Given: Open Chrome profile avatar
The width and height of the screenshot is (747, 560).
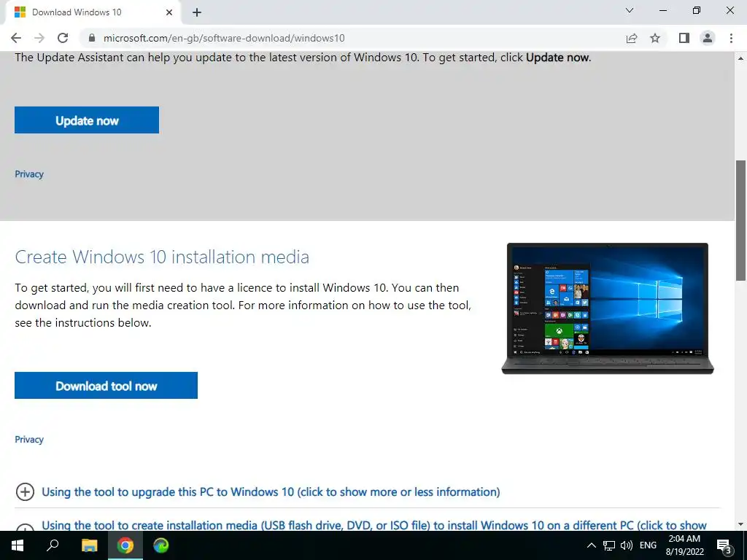Looking at the screenshot, I should tap(708, 38).
